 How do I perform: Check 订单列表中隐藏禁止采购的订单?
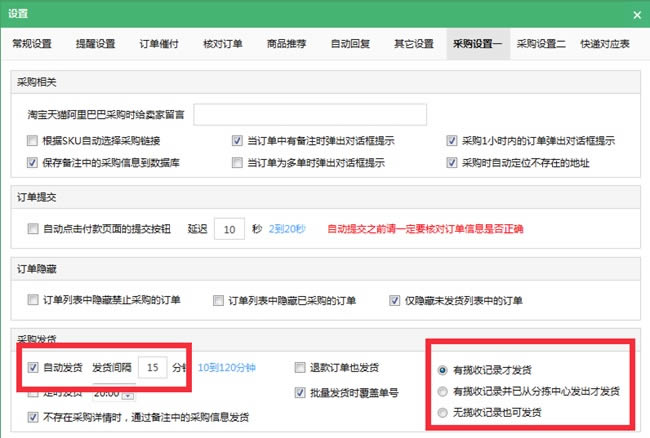coord(33,300)
